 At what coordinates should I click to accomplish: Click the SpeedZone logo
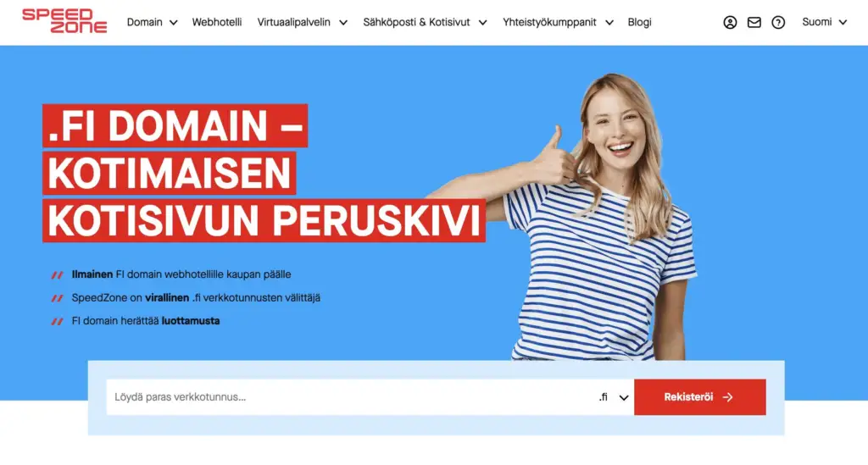click(x=64, y=21)
